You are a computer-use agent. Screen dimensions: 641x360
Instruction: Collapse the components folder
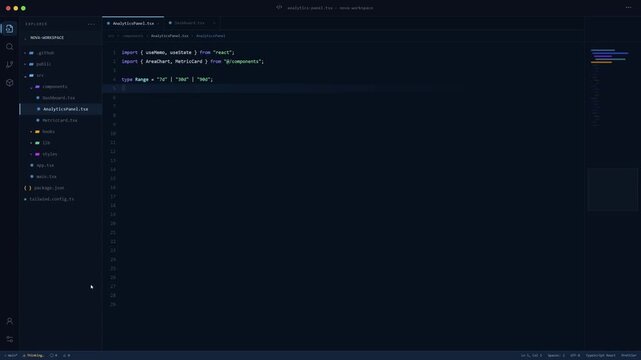[x=31, y=87]
